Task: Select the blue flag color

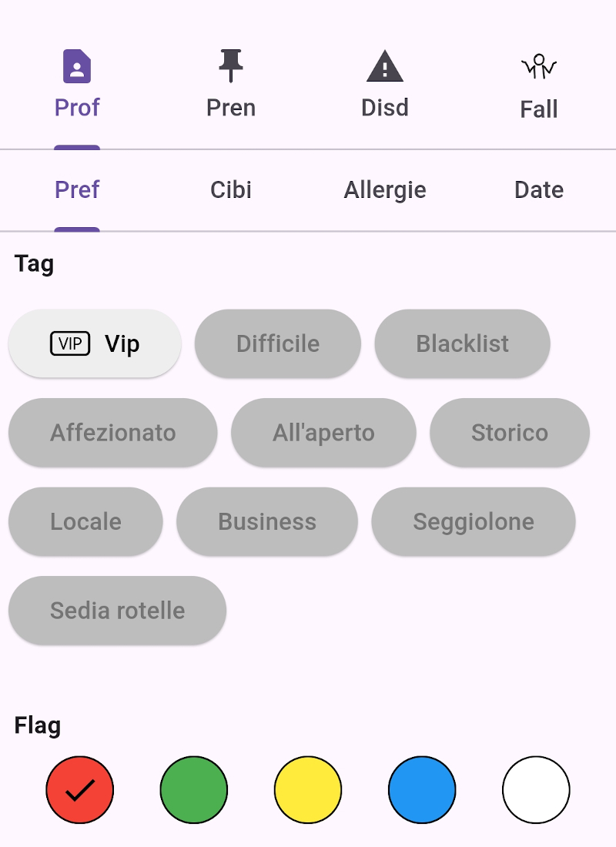Action: pyautogui.click(x=422, y=790)
